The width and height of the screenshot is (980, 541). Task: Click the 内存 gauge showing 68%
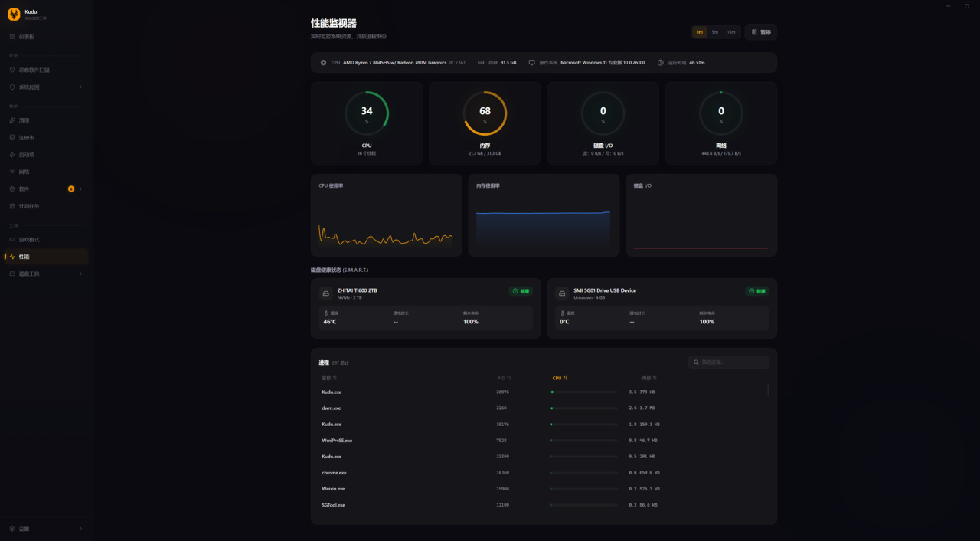(x=485, y=113)
